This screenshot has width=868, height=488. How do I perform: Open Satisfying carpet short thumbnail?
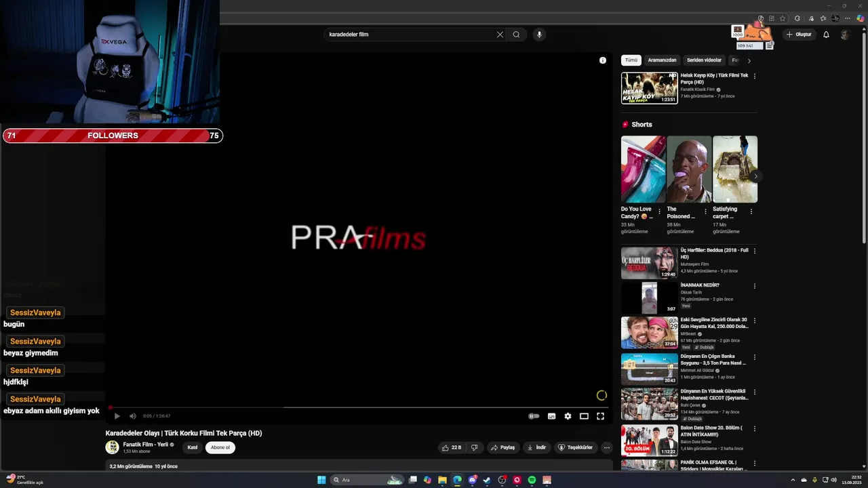(735, 169)
